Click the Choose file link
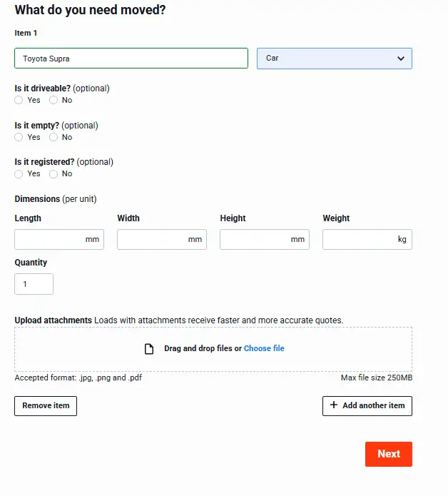This screenshot has height=496, width=448. click(x=264, y=348)
